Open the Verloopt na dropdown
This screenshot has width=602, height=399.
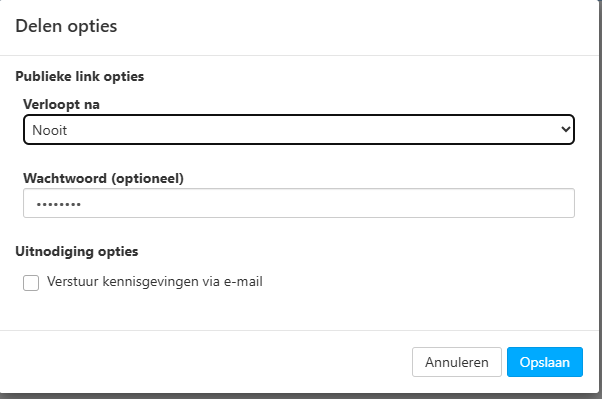pos(299,129)
